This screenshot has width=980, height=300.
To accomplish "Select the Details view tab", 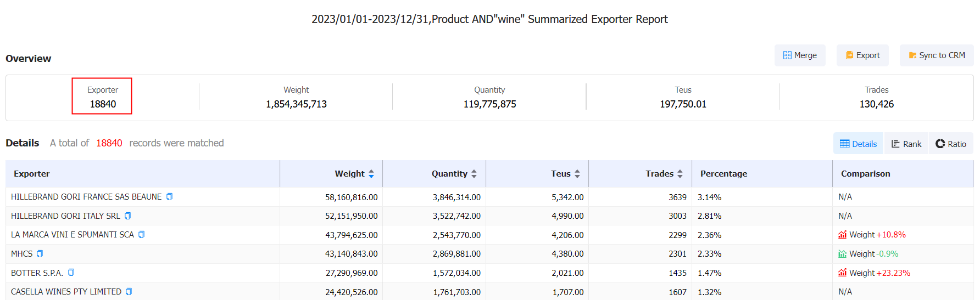I will (x=858, y=144).
